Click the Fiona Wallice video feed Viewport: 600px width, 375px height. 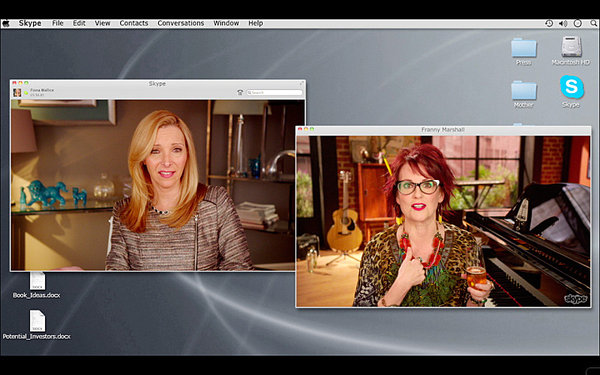pos(158,185)
